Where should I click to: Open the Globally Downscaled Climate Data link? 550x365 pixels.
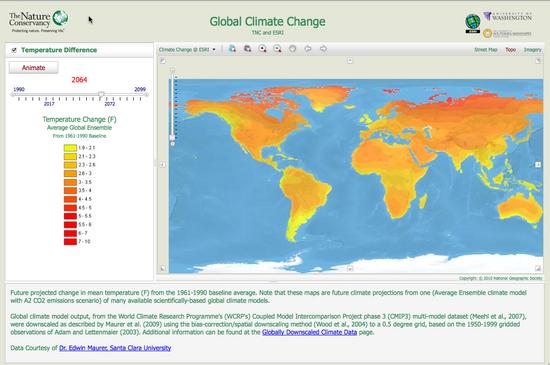click(x=309, y=332)
